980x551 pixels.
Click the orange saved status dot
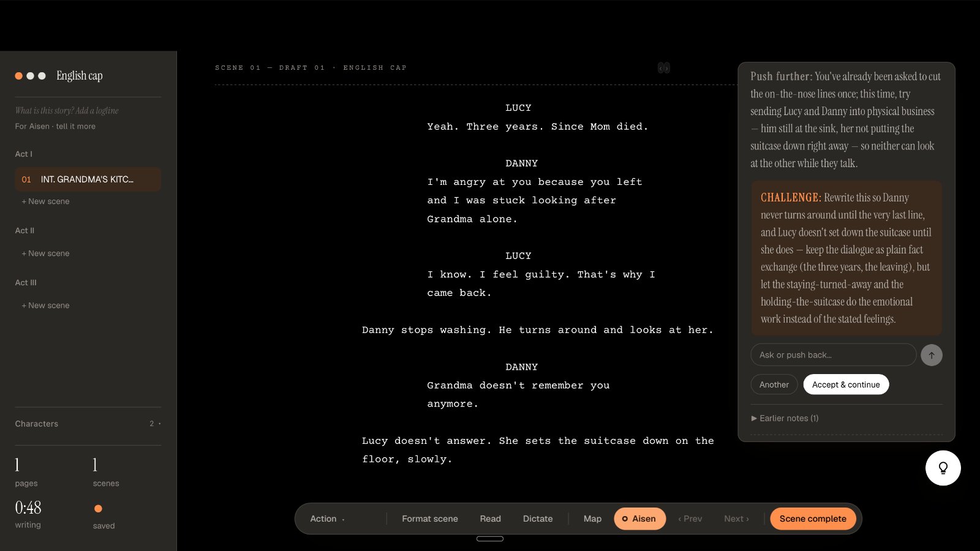click(x=98, y=509)
